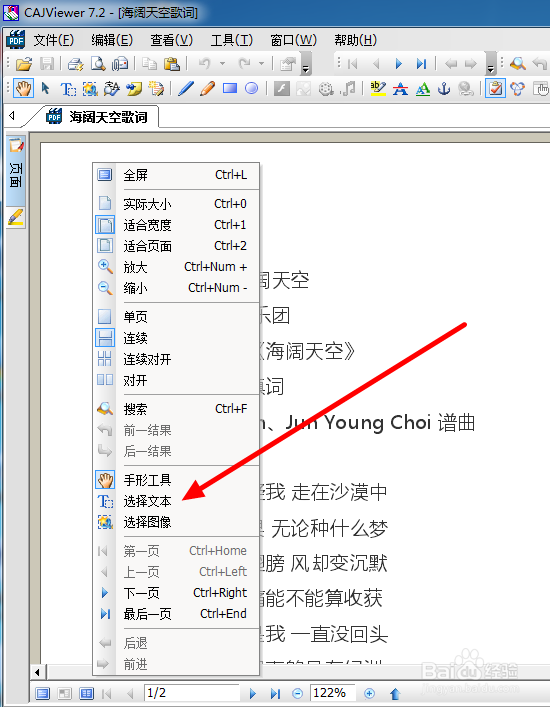Select the Anchor bookmark tool
Screen dimensions: 550x707
click(x=444, y=88)
